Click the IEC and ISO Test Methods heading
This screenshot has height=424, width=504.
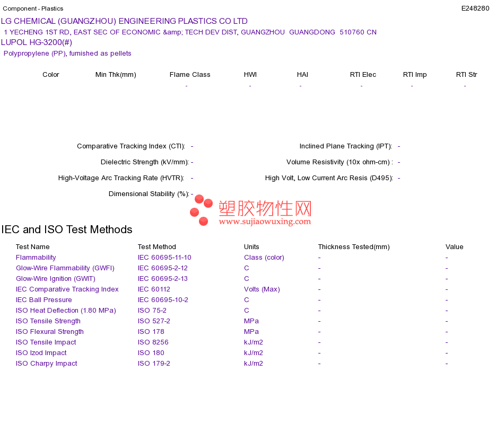(67, 229)
